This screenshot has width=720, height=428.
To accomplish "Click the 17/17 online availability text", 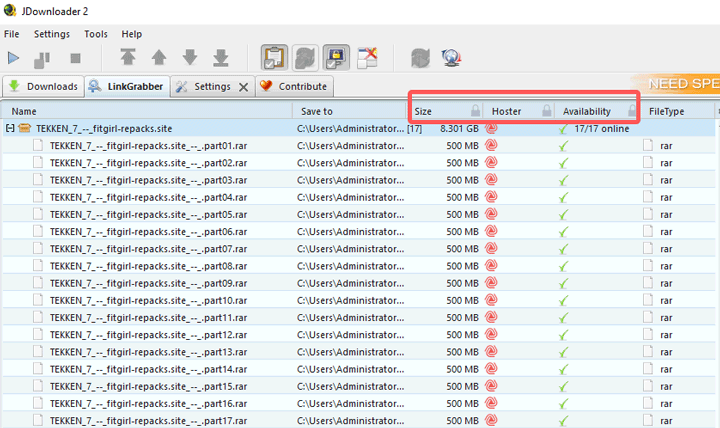I will pyautogui.click(x=602, y=129).
